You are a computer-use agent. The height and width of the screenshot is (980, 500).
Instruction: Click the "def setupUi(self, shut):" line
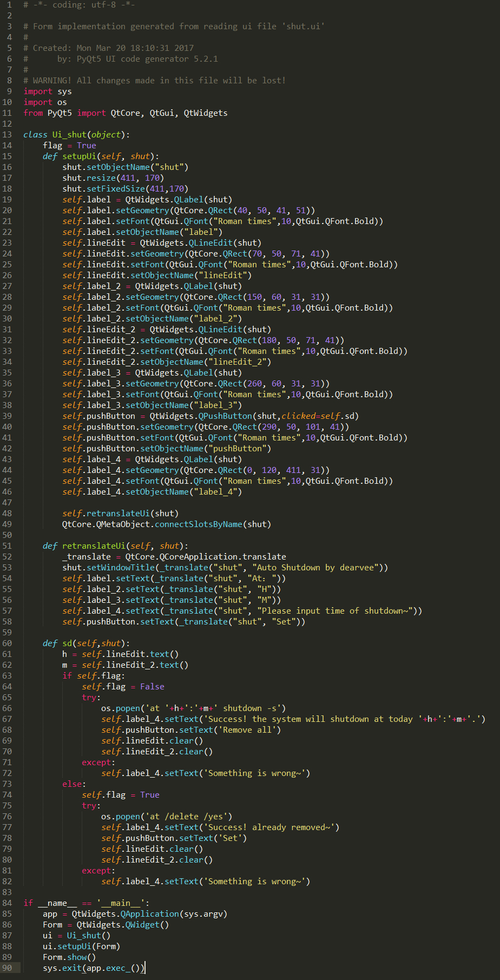[x=101, y=156]
